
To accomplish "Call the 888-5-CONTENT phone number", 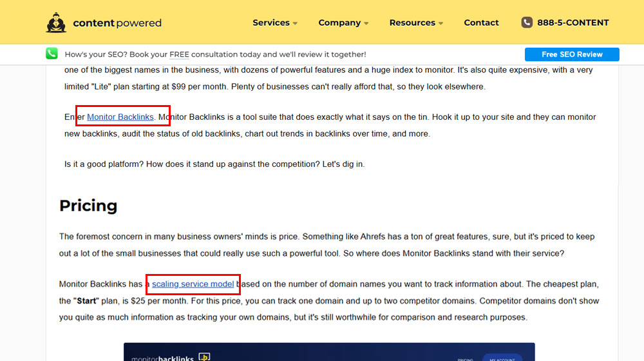I will (x=573, y=23).
